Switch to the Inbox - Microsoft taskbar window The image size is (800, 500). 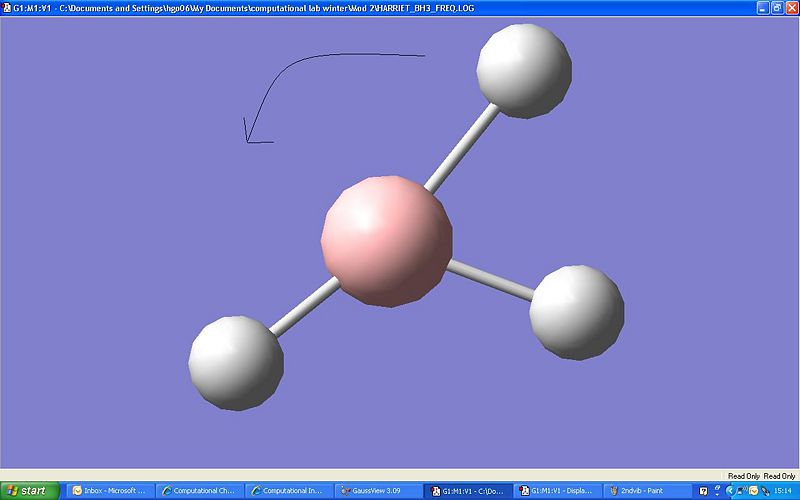(x=108, y=491)
